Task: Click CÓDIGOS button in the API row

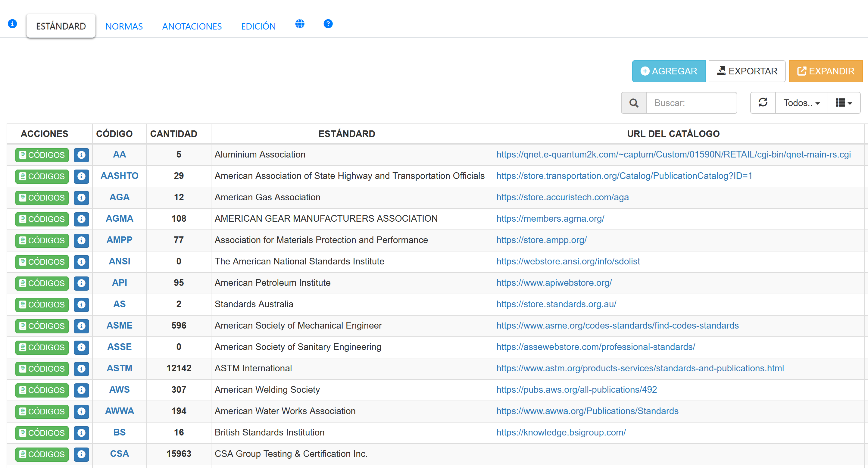Action: click(42, 283)
